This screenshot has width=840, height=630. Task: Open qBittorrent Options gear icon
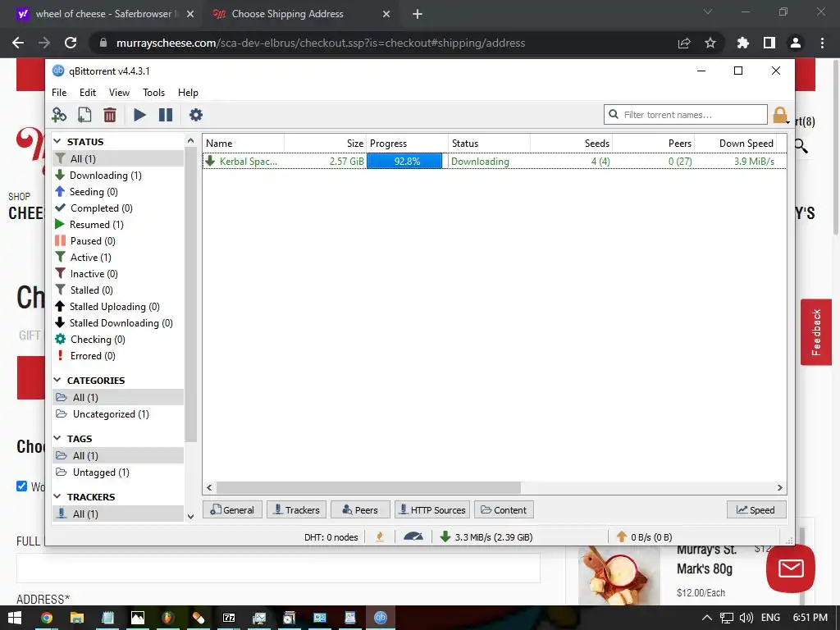click(196, 115)
